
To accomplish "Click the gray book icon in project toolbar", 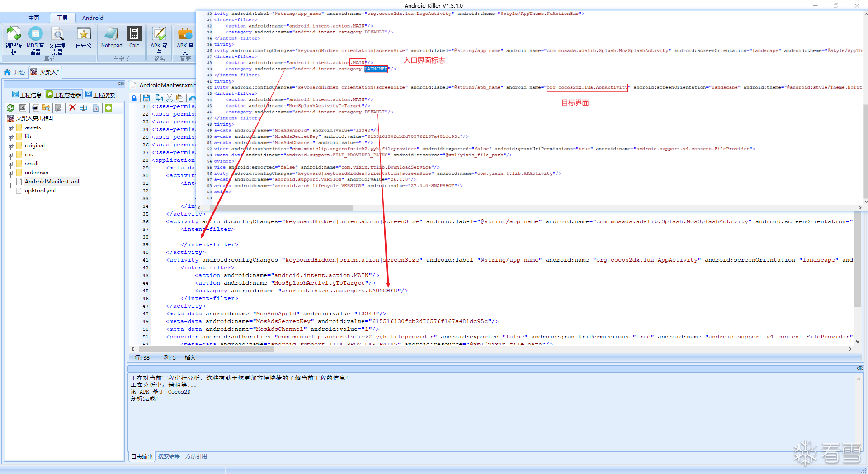I will point(58,108).
